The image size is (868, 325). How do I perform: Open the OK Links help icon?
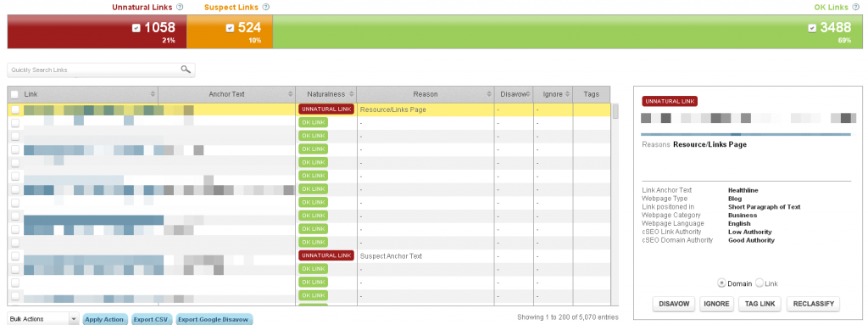click(856, 7)
